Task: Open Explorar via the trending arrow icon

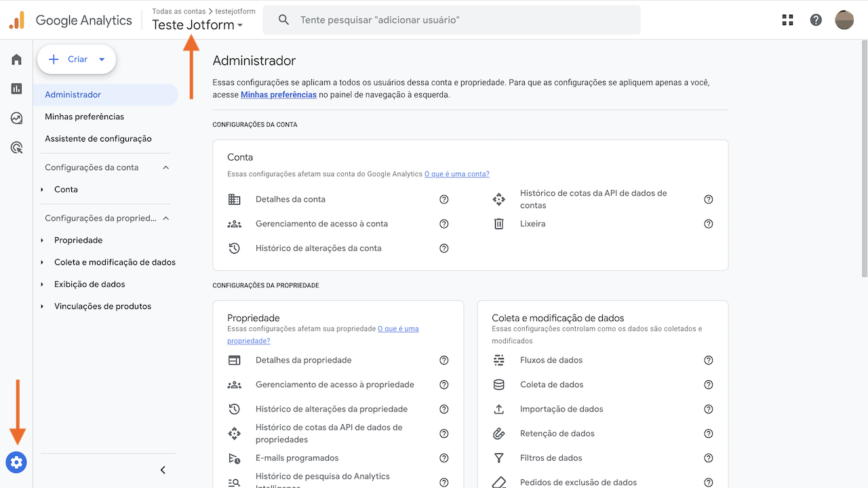Action: [x=16, y=117]
